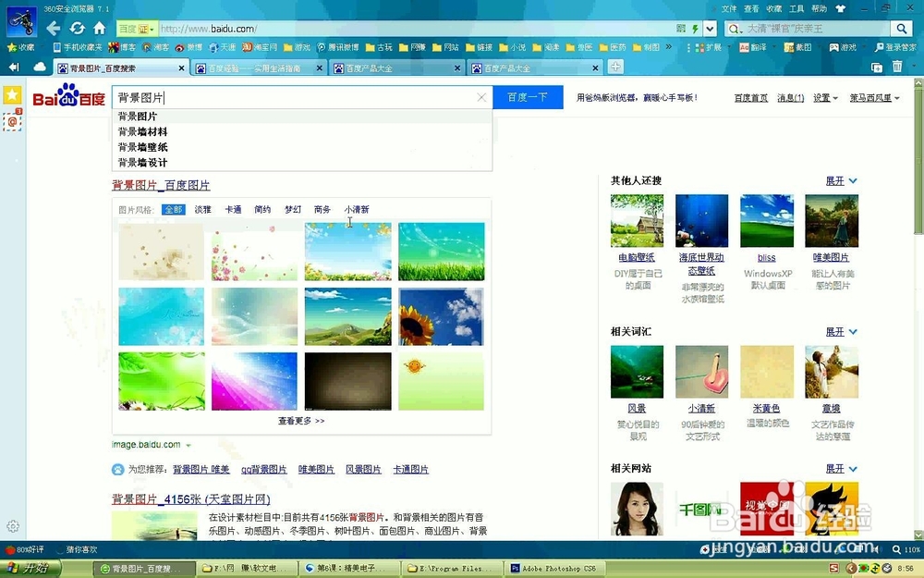Select 小清新 image style filter
The image size is (924, 578).
357,209
